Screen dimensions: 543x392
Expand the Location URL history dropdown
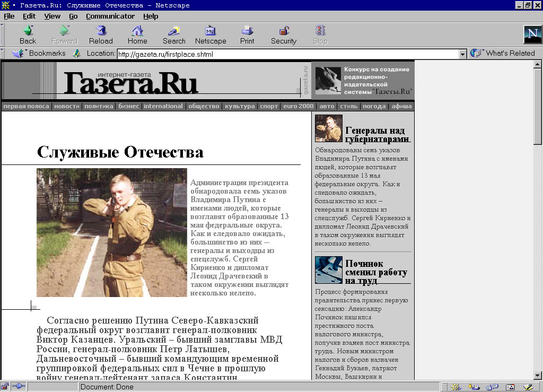point(462,54)
